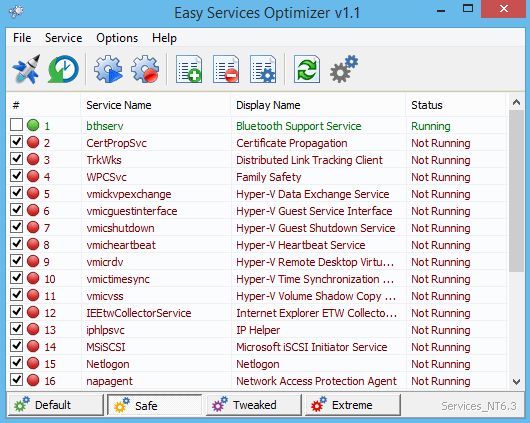This screenshot has height=423, width=530.
Task: Click the gray gears Options icon
Action: (344, 69)
